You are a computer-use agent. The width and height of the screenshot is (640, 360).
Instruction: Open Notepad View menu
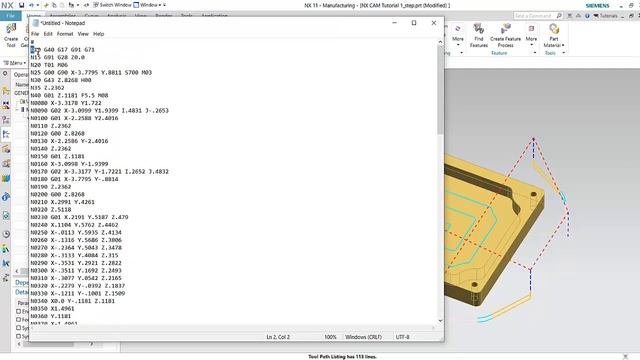(x=83, y=34)
